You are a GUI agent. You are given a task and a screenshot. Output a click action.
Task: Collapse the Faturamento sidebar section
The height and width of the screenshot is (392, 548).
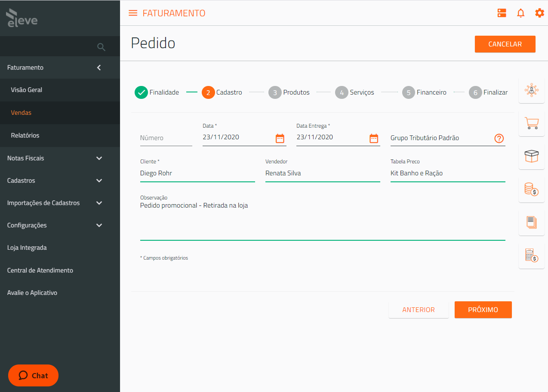(x=99, y=67)
